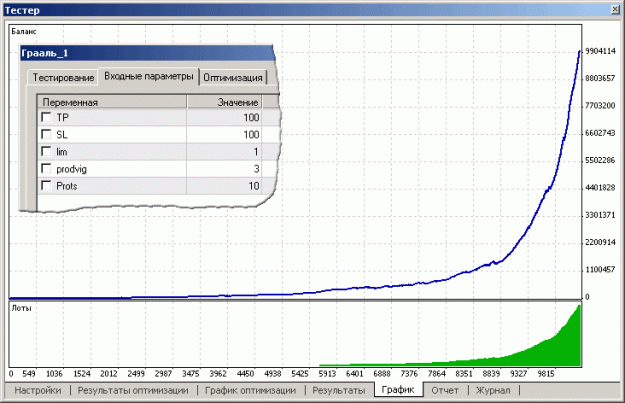Select the Входные параметры tab
This screenshot has height=403, width=625.
click(x=149, y=76)
